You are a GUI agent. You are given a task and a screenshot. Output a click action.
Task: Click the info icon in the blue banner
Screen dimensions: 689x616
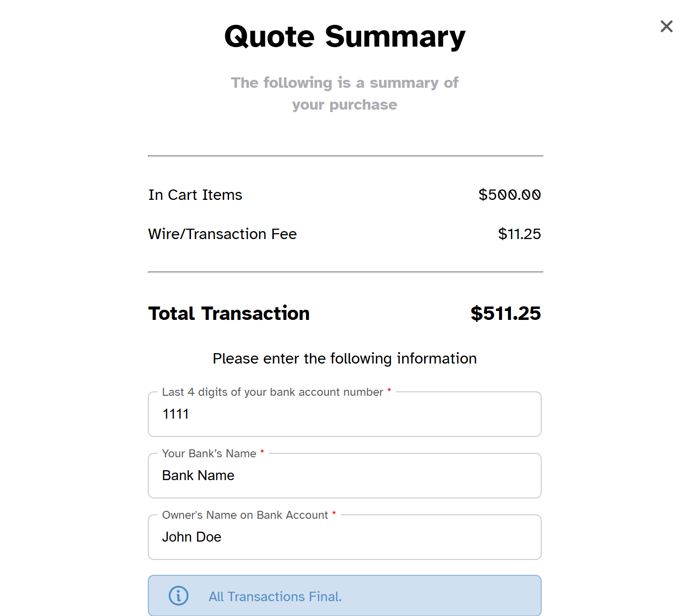(179, 596)
